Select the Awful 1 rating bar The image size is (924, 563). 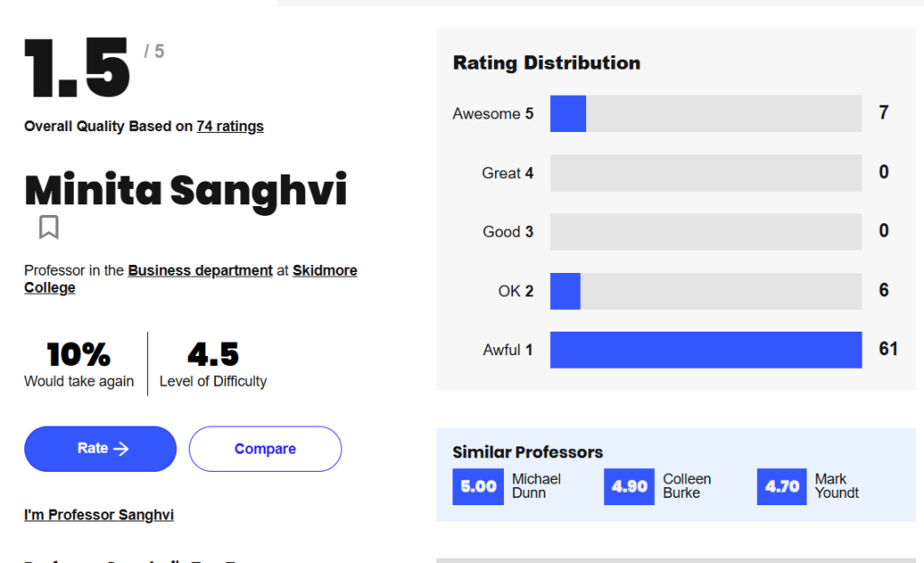click(705, 350)
